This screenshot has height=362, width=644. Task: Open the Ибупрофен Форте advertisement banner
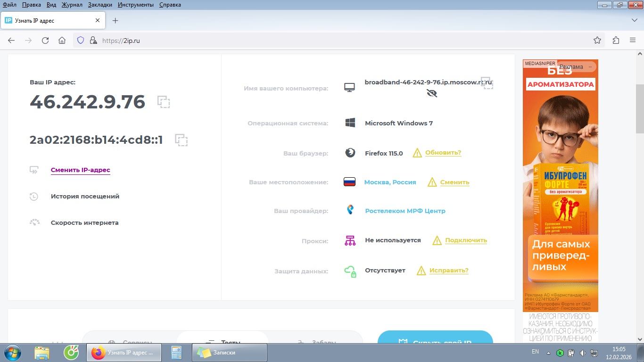click(x=561, y=186)
